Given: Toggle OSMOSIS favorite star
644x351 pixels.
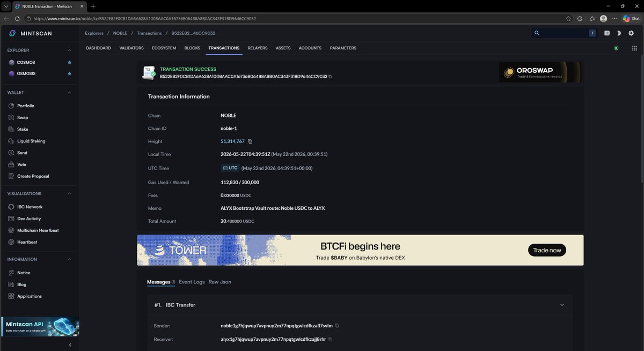Looking at the screenshot, I should (x=69, y=74).
